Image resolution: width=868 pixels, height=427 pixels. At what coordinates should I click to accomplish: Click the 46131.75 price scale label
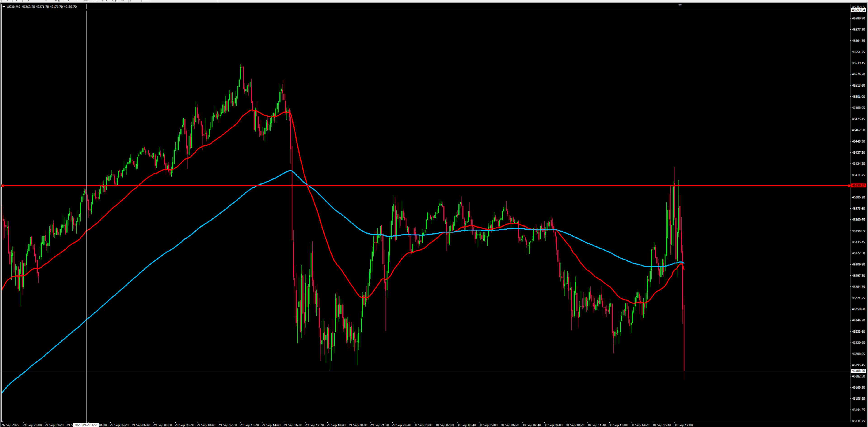click(858, 421)
